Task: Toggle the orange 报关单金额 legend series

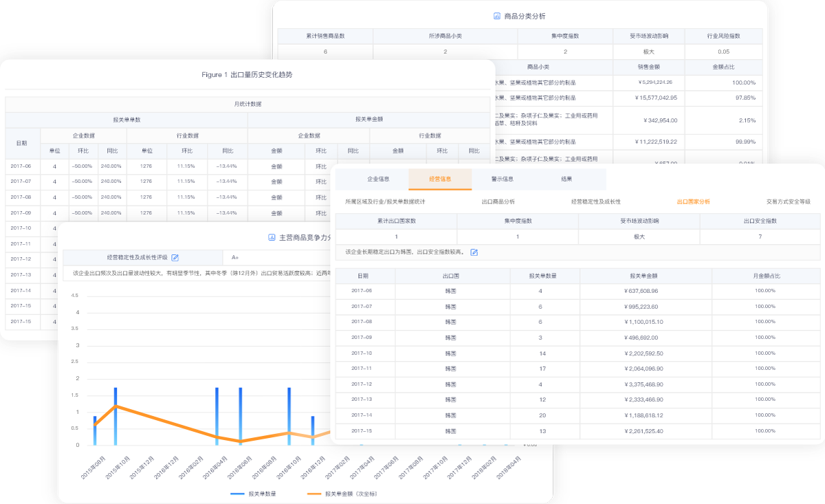Action: (344, 493)
